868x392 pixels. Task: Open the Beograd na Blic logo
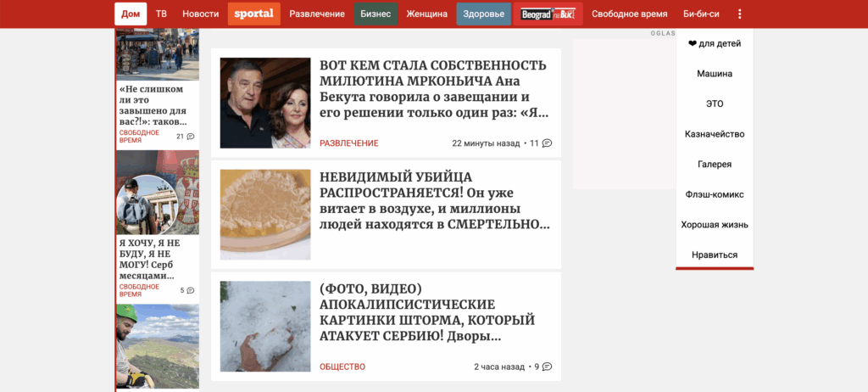[548, 14]
